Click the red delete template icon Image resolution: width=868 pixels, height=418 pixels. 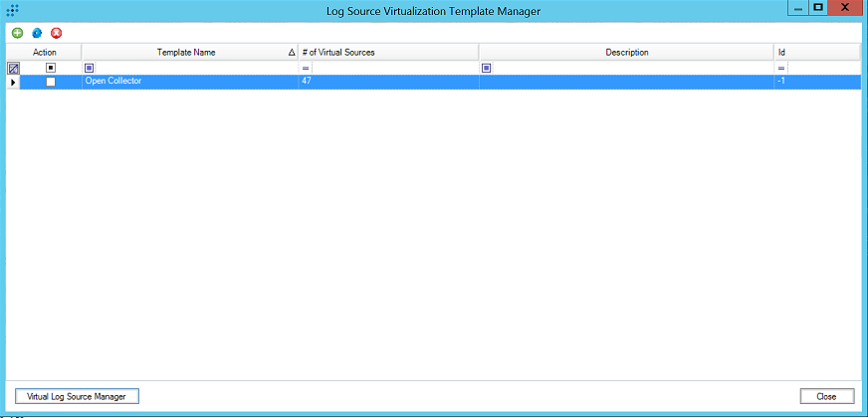(x=56, y=33)
